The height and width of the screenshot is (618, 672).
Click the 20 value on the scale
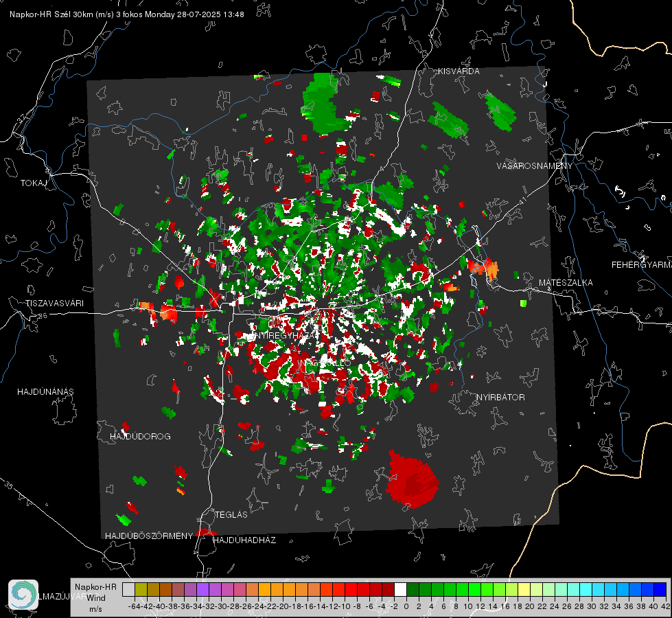coord(530,606)
